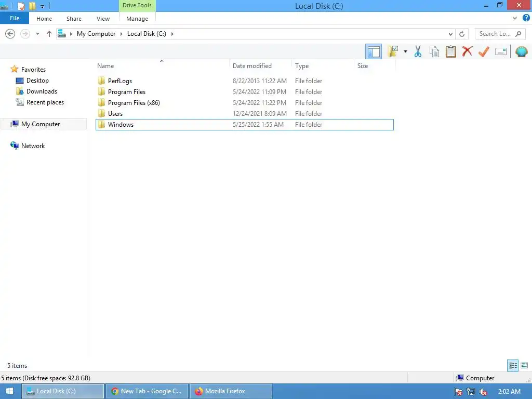Expand the chevron after My Computer in the path
The height and width of the screenshot is (399, 532).
click(121, 34)
